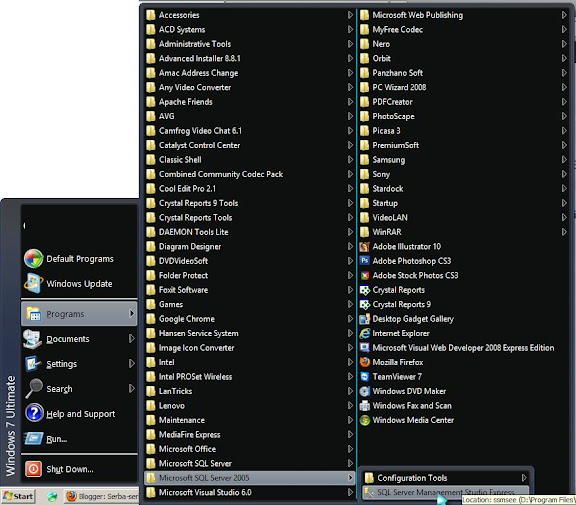Select the Apache Friends entry
Screen dimensions: 576x505
coord(249,102)
